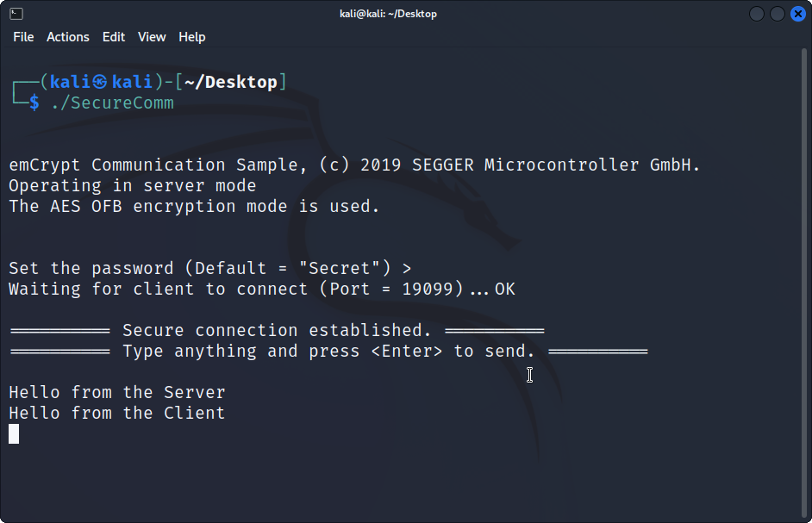
Task: Open the View menu
Action: point(152,37)
